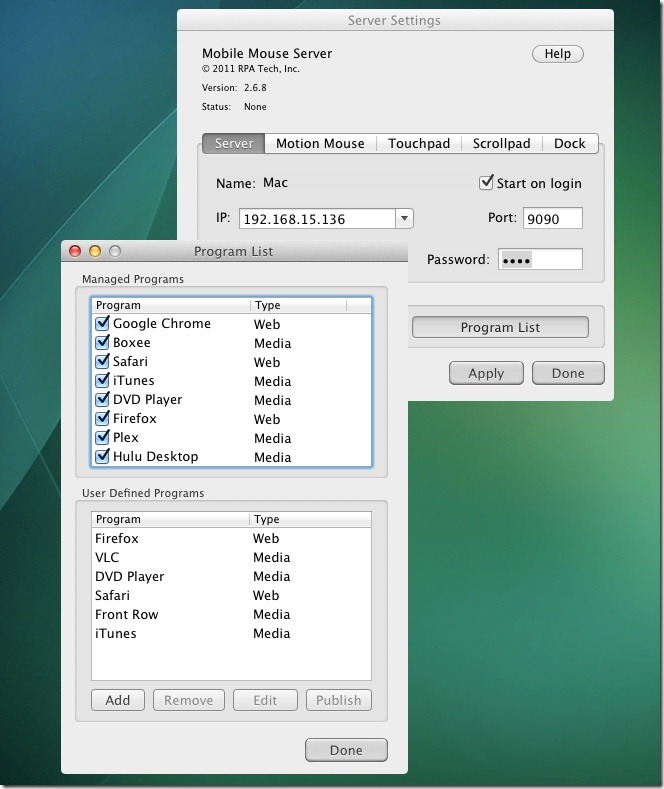Toggle the Hulu Desktop checkbox
The height and width of the screenshot is (789, 664).
(x=102, y=456)
